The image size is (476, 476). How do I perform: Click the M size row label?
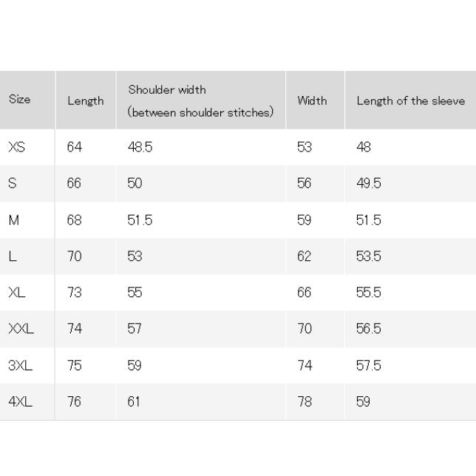coord(14,220)
